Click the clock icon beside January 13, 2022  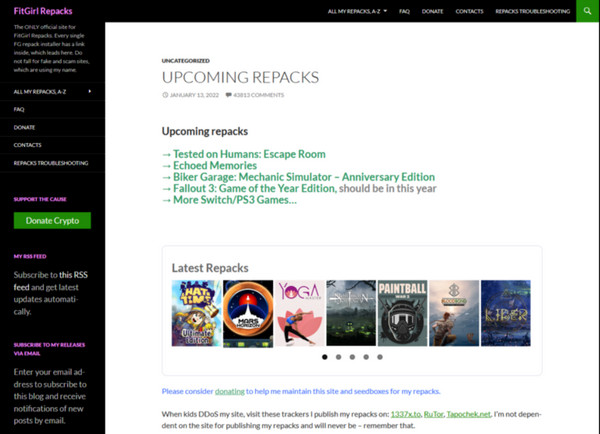pos(165,95)
